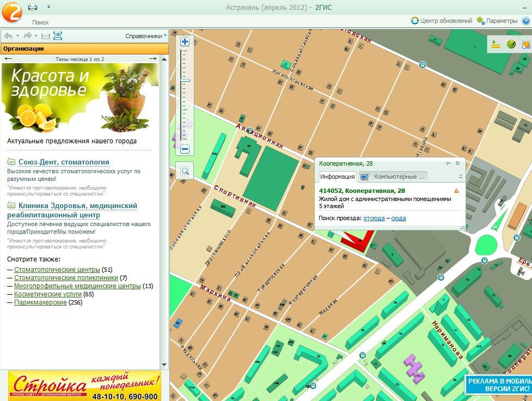Open Параметры settings
This screenshot has width=532, height=401.
coord(497,21)
